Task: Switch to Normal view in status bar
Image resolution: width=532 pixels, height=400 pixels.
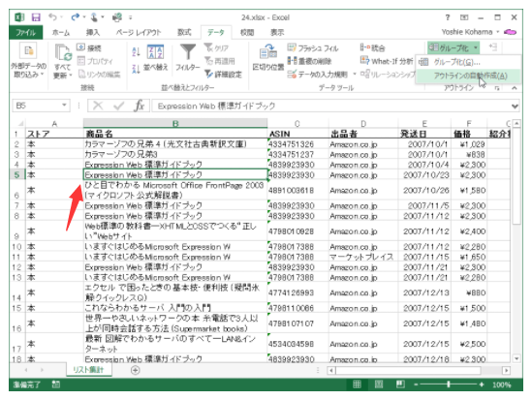Action: pos(357,385)
